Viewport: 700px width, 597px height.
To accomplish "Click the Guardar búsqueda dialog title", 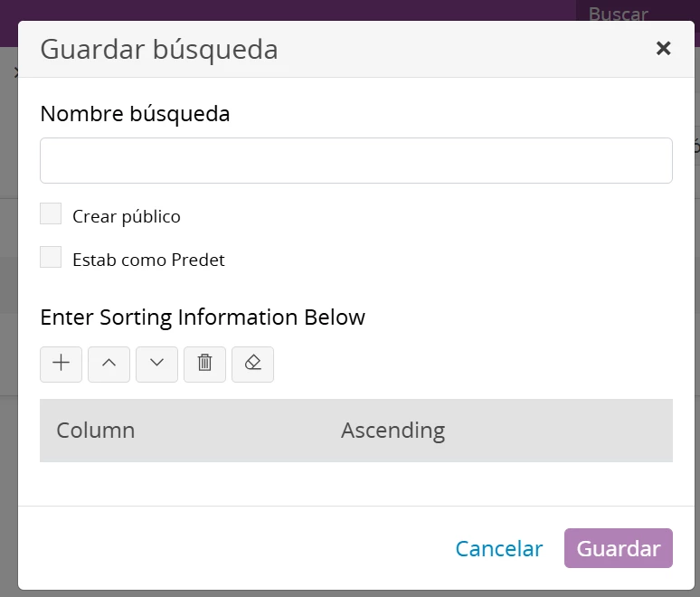I will 159,49.
